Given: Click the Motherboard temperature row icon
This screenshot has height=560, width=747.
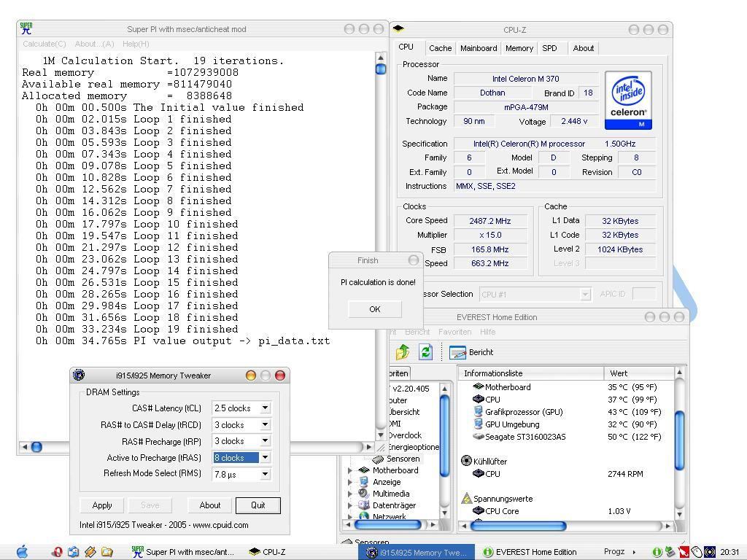Looking at the screenshot, I should click(479, 386).
